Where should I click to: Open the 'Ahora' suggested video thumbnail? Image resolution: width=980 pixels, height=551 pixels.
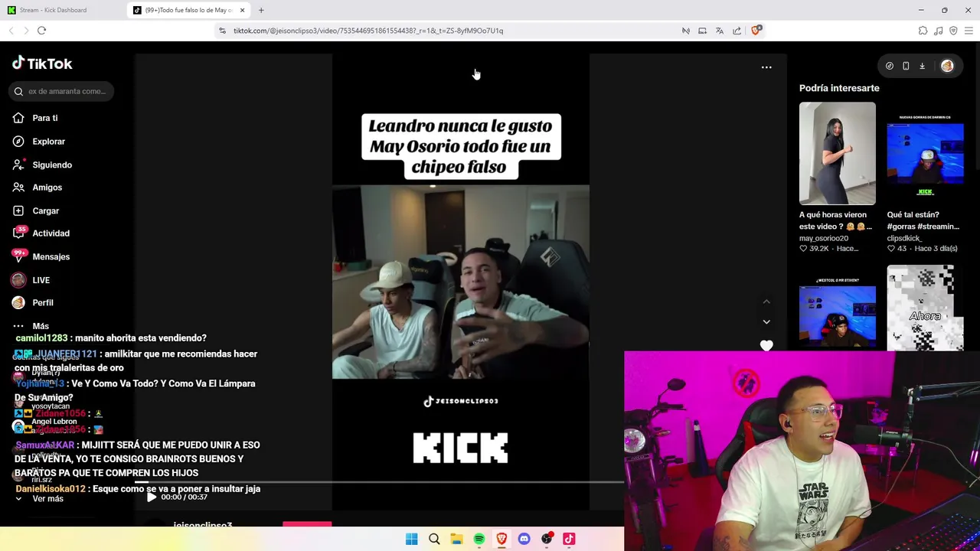926,308
